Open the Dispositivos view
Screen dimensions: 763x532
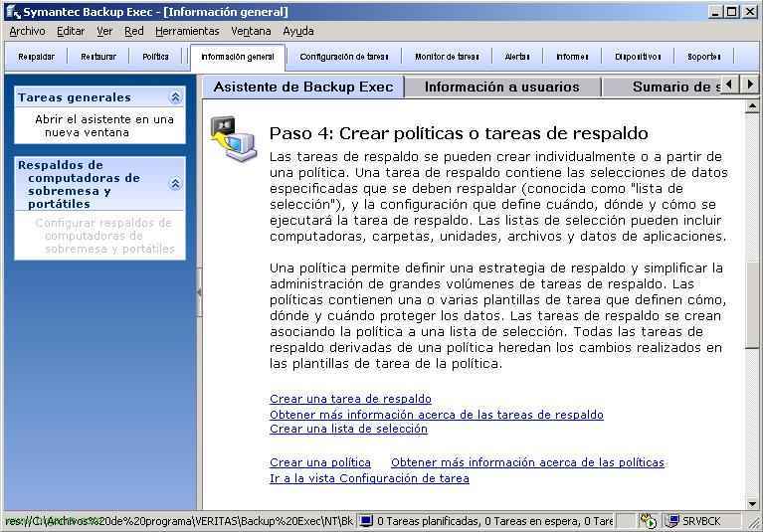point(638,57)
